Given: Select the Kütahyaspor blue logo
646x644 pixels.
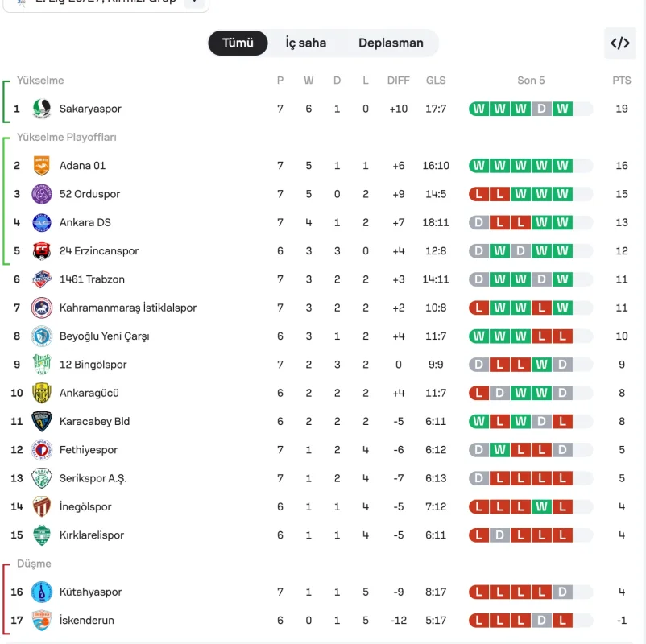Looking at the screenshot, I should 42,592.
